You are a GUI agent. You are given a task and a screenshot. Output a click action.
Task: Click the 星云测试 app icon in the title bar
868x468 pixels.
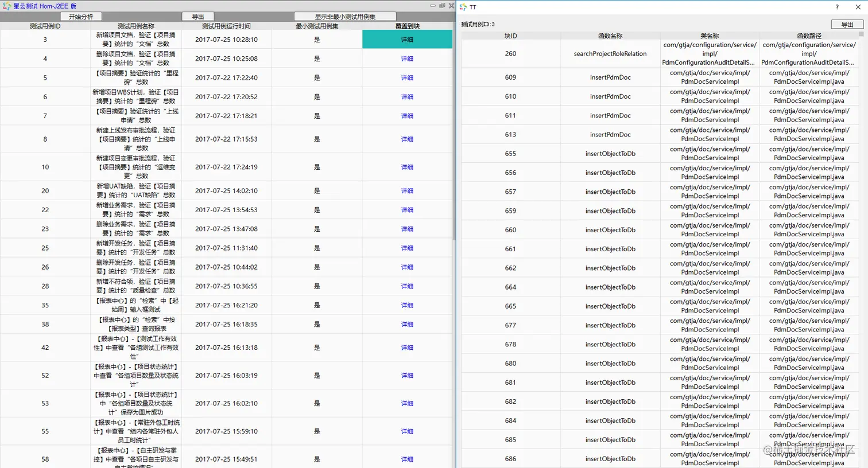click(x=6, y=6)
